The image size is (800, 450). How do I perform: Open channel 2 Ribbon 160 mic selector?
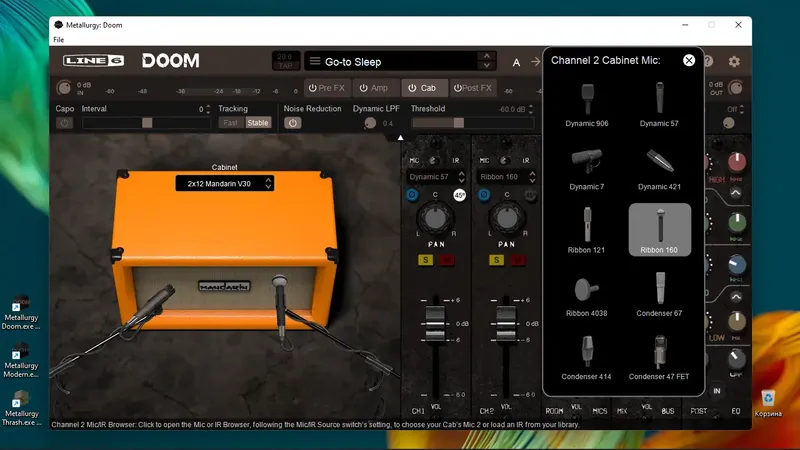point(507,177)
